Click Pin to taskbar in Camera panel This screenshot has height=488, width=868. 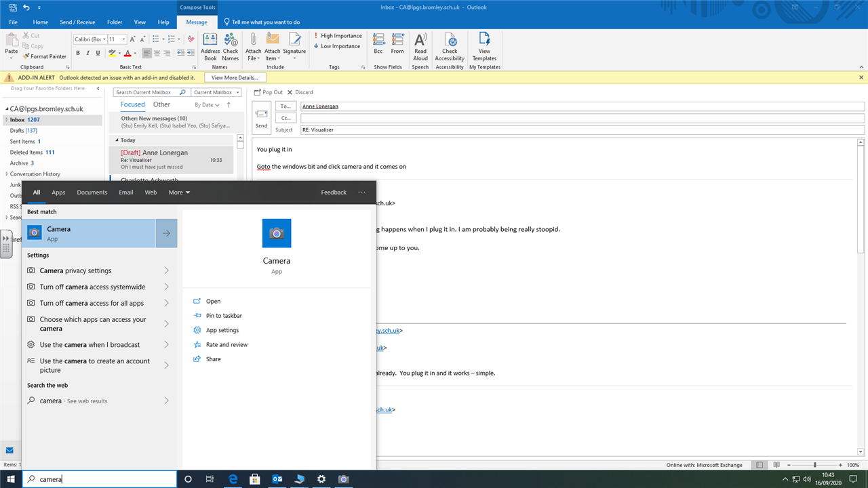point(224,316)
